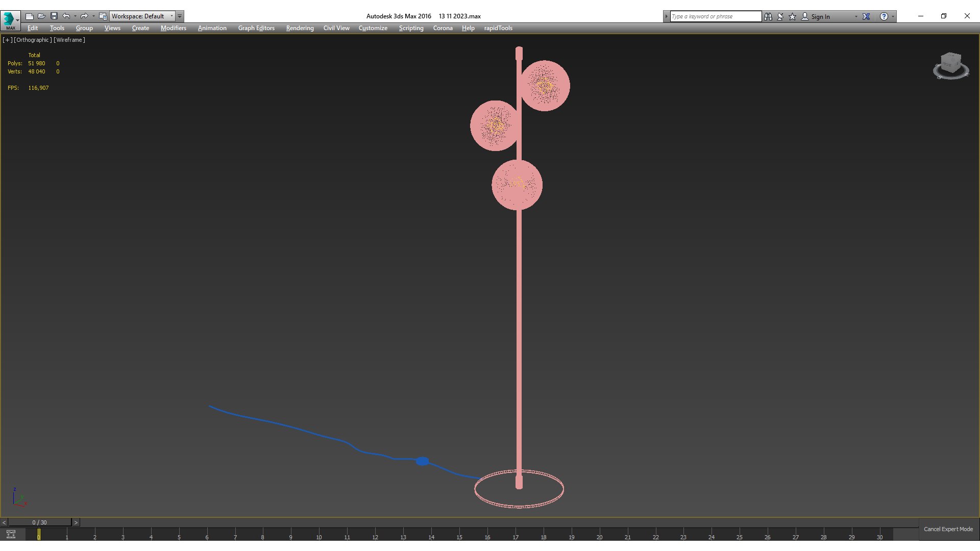Open the Group menu
The image size is (980, 551).
(x=84, y=28)
